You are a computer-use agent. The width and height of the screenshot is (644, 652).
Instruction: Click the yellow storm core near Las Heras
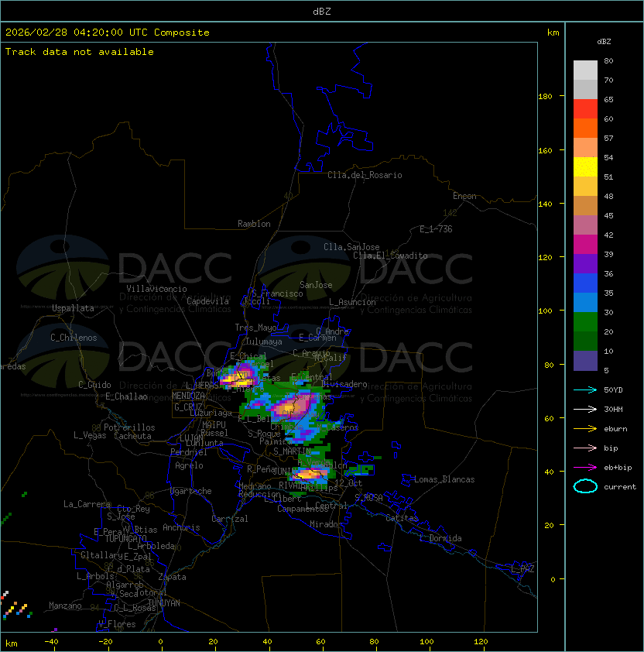[238, 380]
